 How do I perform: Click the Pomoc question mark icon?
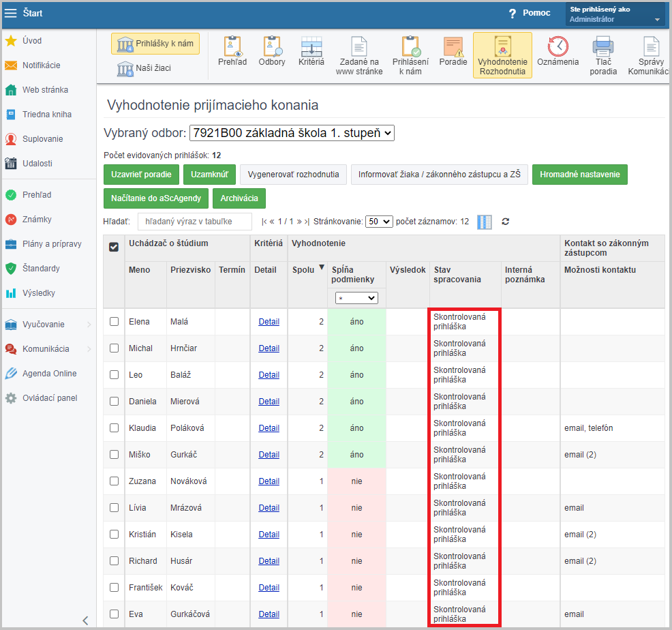click(x=512, y=14)
